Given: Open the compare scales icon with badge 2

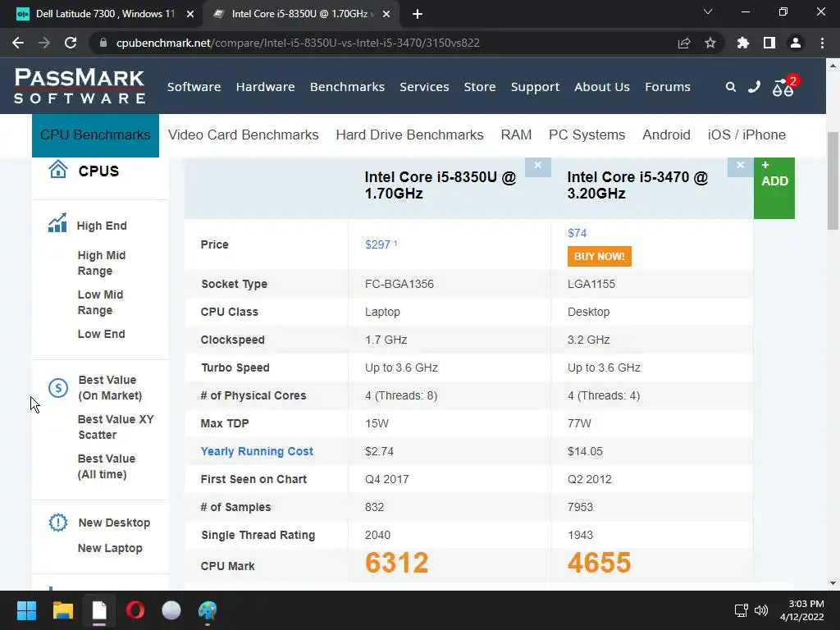Looking at the screenshot, I should click(x=784, y=85).
